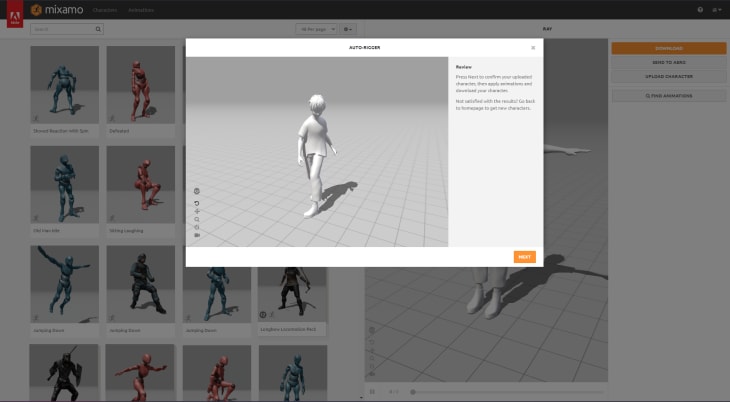Select the Longbow Locomotion Pack thumbnail
Viewport: 730px width, 402px height.
(x=292, y=294)
